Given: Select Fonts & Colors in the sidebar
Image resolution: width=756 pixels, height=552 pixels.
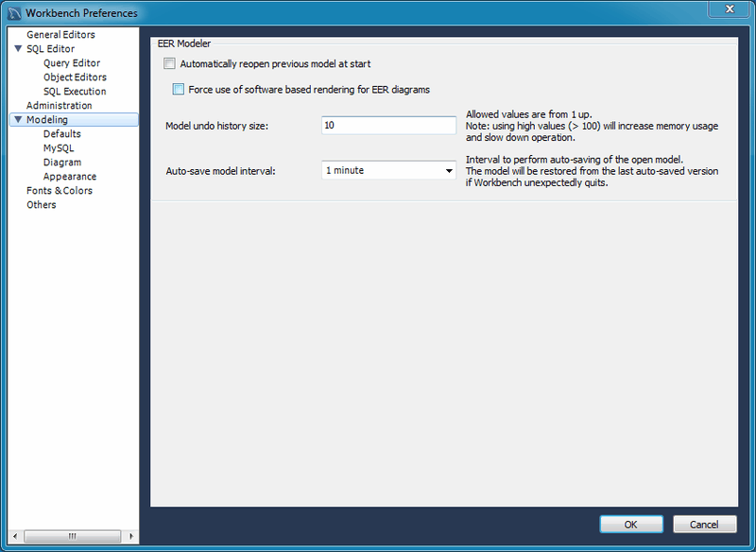Looking at the screenshot, I should (x=60, y=190).
